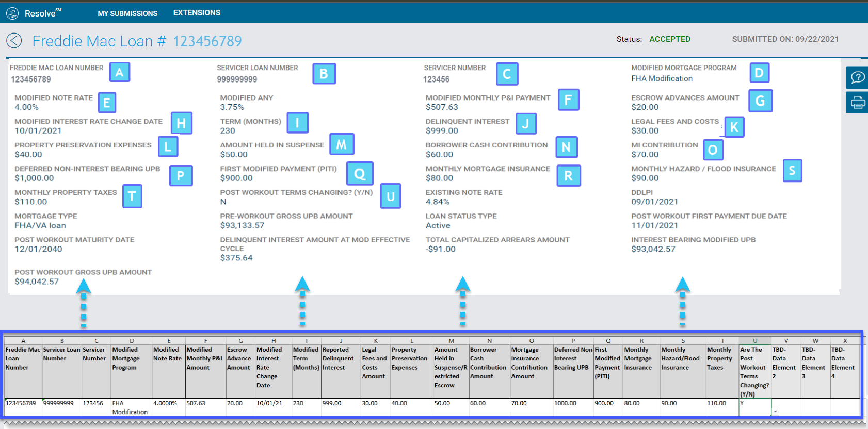Image resolution: width=868 pixels, height=429 pixels.
Task: Select the spreadsheet Deferred Non-Interest Bearing UPB header
Action: [x=573, y=371]
